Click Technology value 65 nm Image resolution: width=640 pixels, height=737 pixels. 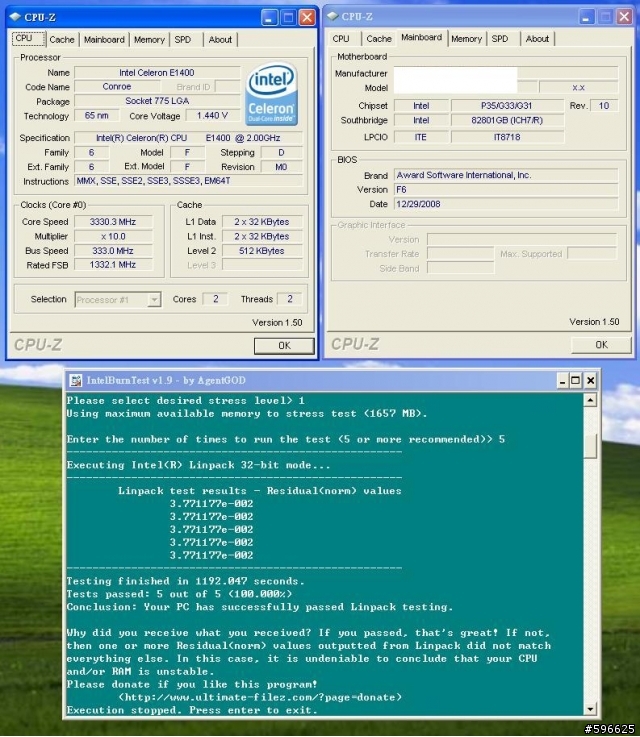96,116
